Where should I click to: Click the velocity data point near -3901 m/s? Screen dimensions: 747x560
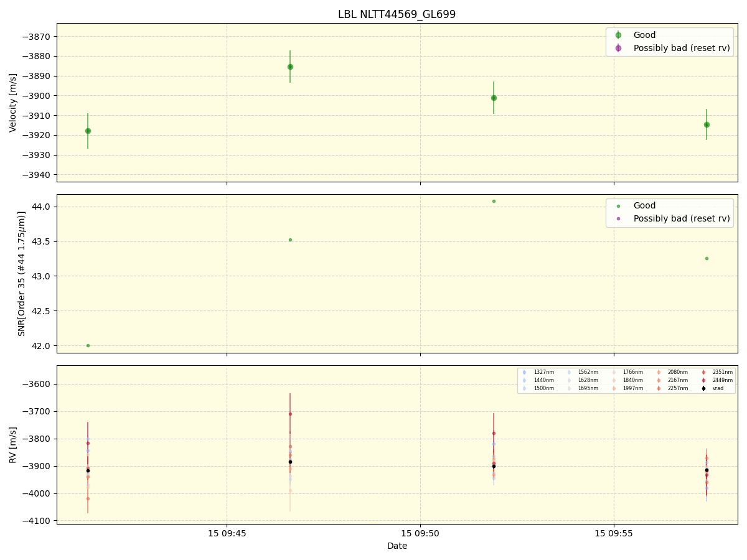tap(494, 98)
